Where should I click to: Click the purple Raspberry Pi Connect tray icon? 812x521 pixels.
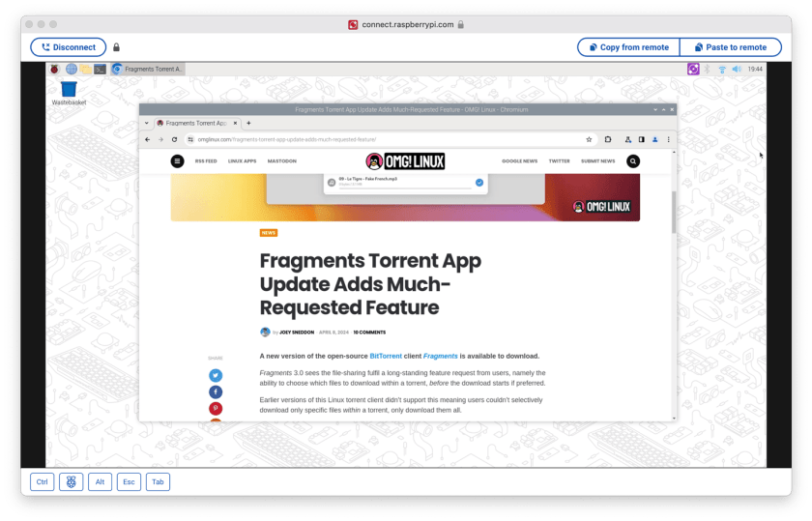(693, 69)
